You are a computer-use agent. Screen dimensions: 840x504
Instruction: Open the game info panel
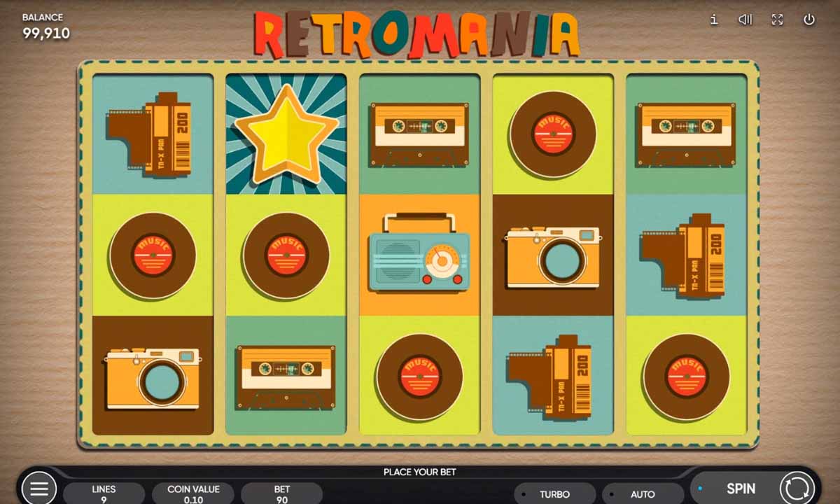(713, 20)
